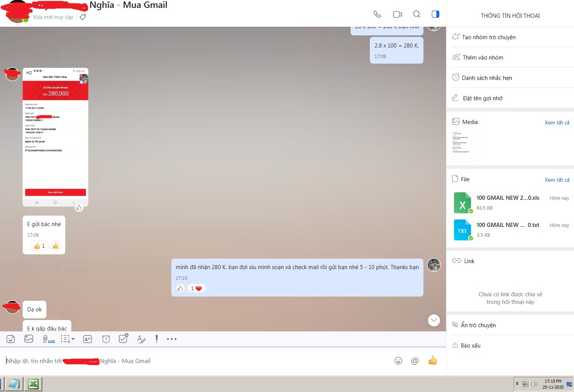Click the volume icon in the system tray
The height and width of the screenshot is (392, 574).
click(x=534, y=384)
